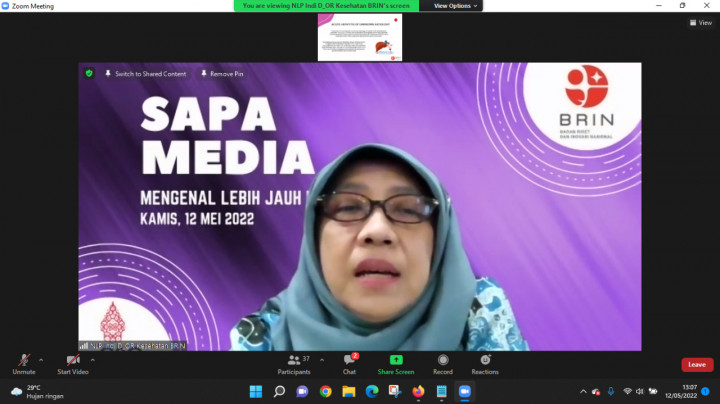Open the Participants panel

pyautogui.click(x=294, y=365)
